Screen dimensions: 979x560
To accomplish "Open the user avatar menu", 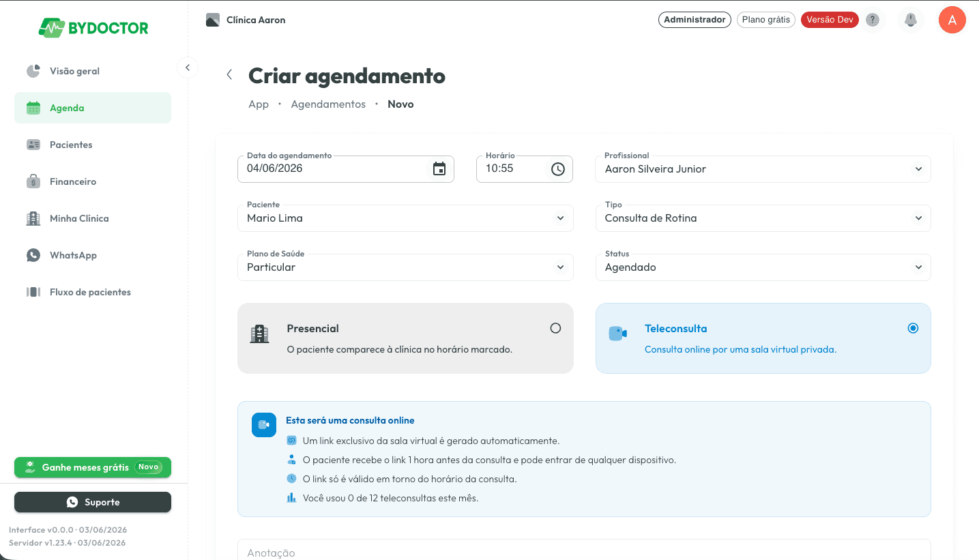I will coord(952,20).
